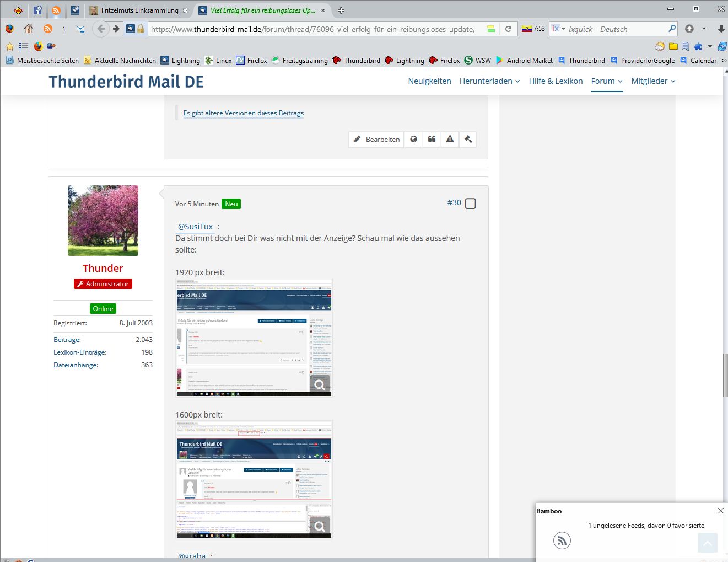Image resolution: width=728 pixels, height=562 pixels.
Task: Click the Thunder avatar tree image
Action: click(x=103, y=221)
